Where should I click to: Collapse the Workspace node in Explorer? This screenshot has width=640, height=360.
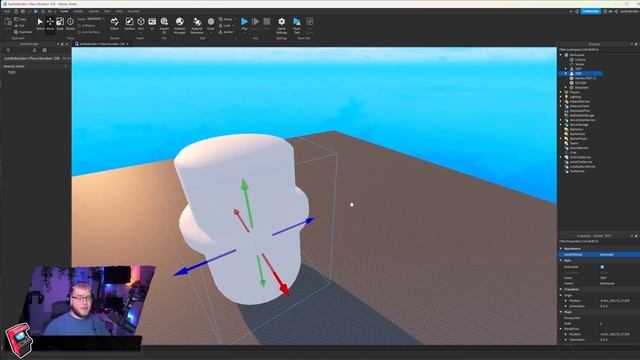click(x=561, y=55)
